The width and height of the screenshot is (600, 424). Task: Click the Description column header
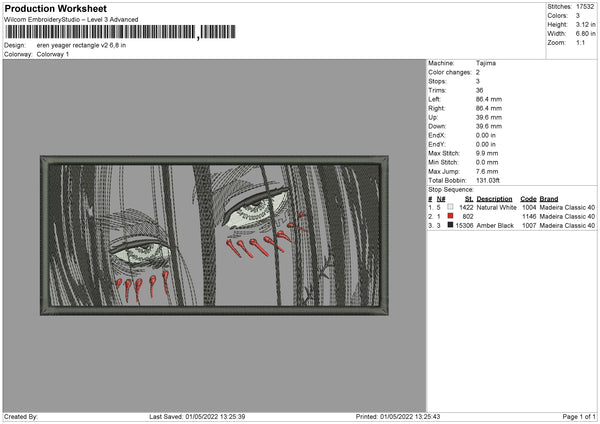(x=494, y=199)
